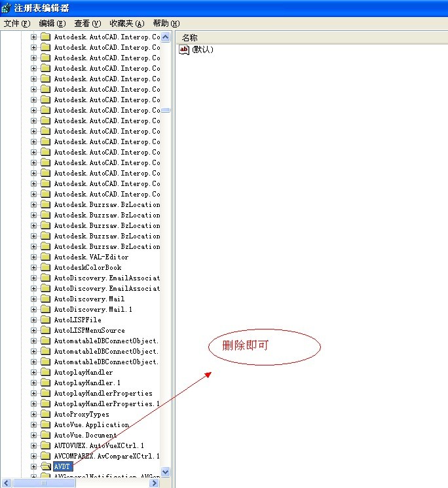The height and width of the screenshot is (488, 448).
Task: Click folder icon of AutoProxyTypes
Action: 46,414
